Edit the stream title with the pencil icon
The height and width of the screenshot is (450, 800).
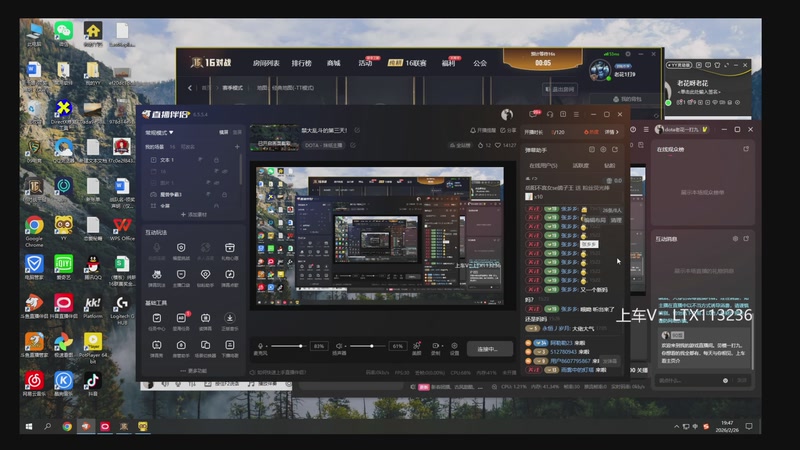[x=357, y=131]
